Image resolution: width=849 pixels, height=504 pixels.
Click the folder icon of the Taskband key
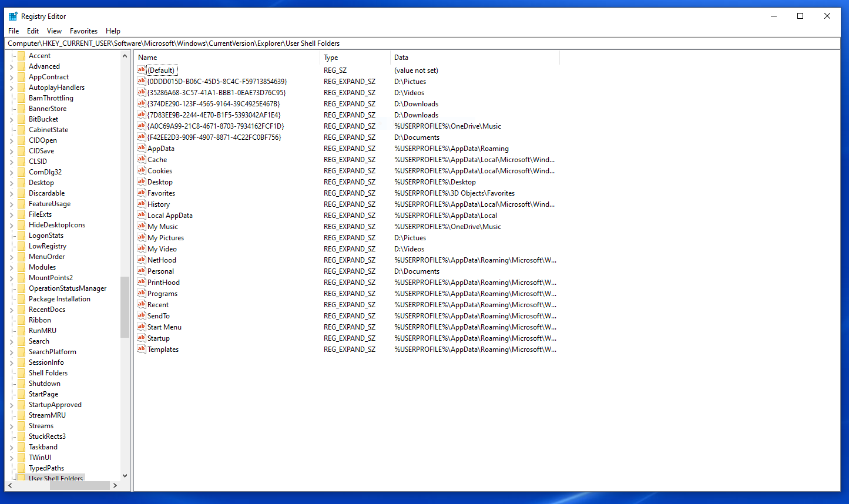coord(21,447)
